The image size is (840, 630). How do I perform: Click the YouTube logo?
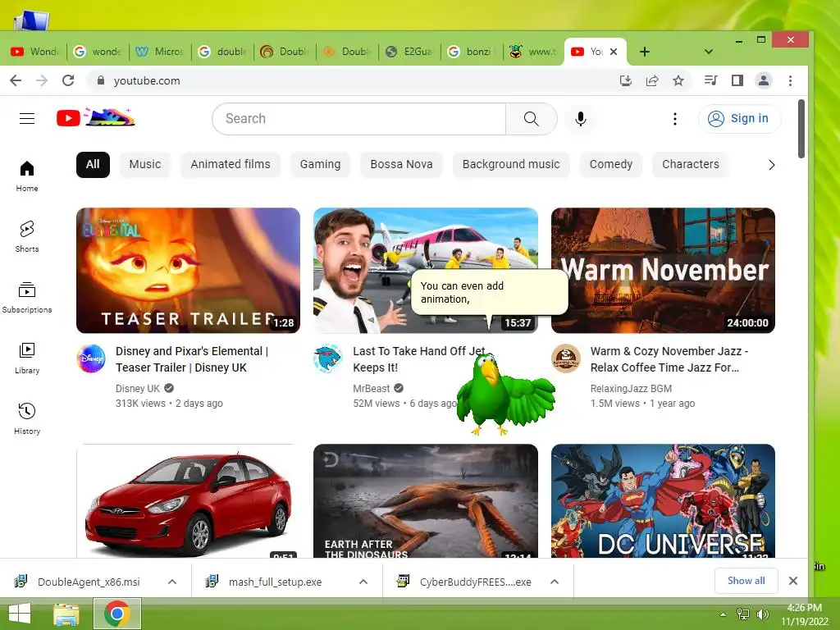(95, 118)
